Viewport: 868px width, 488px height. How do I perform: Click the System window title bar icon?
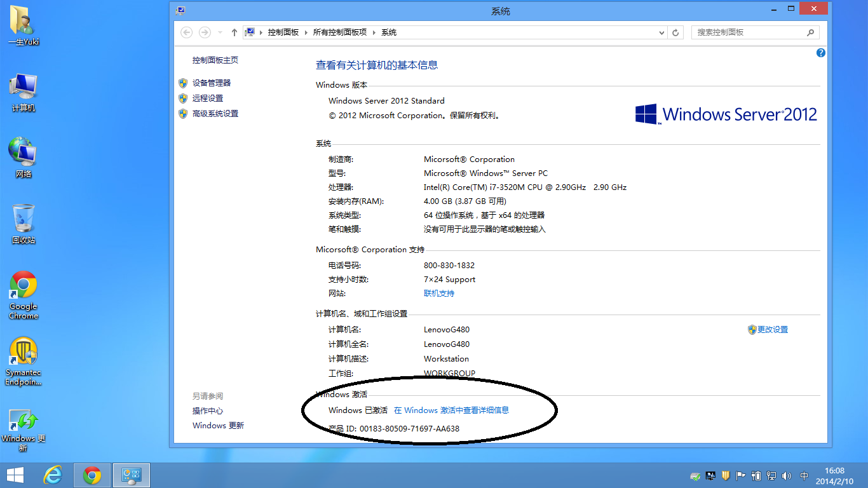[181, 10]
